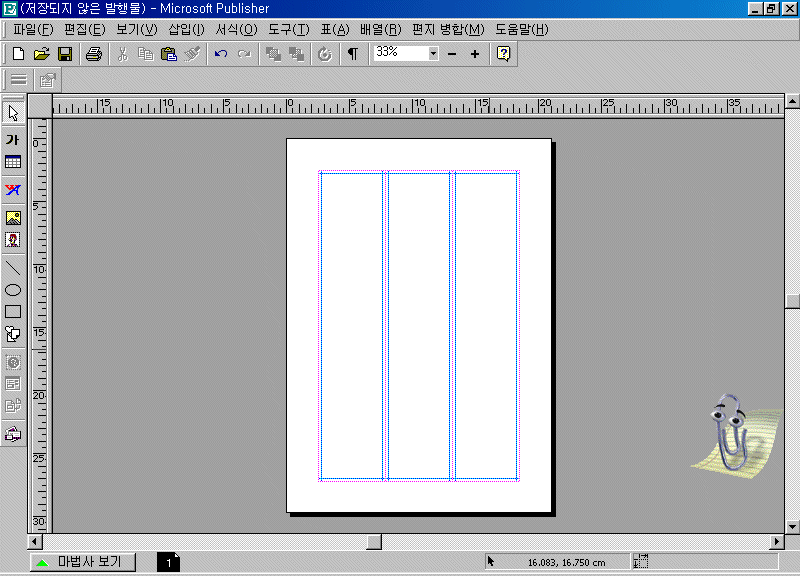Screen dimensions: 800x576
Task: Open Help with question mark icon
Action: tap(504, 54)
